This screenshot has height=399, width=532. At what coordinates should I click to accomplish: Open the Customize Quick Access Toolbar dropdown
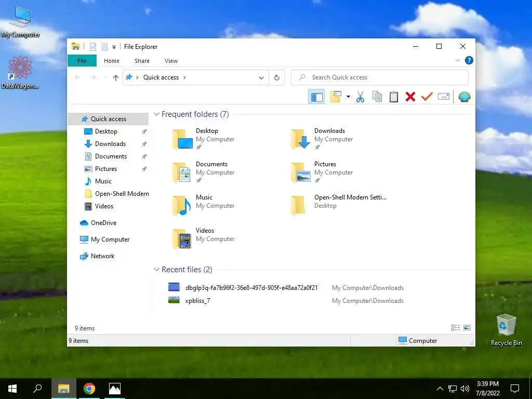click(x=114, y=47)
